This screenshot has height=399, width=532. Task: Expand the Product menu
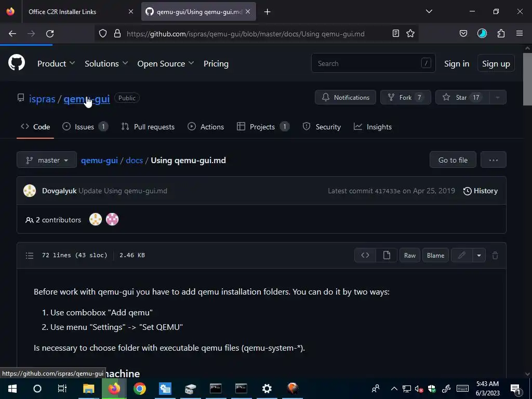coord(56,63)
